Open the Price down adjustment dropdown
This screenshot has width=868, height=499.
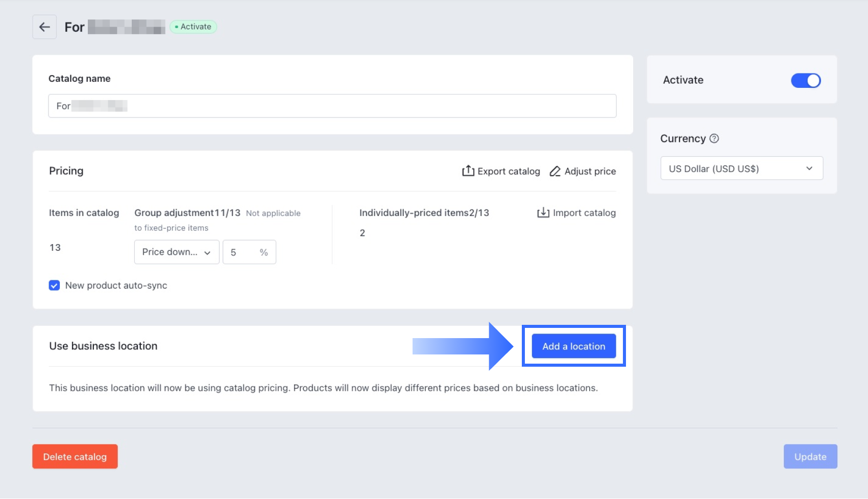tap(177, 252)
